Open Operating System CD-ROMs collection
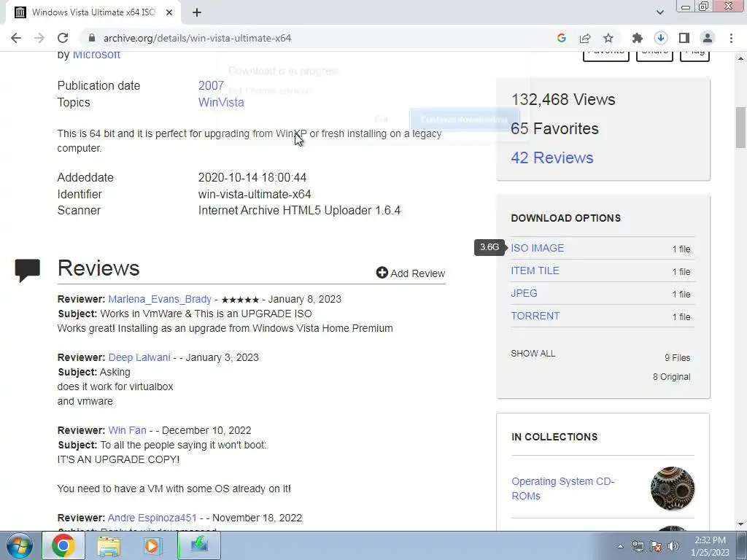This screenshot has width=747, height=560. coord(563,489)
